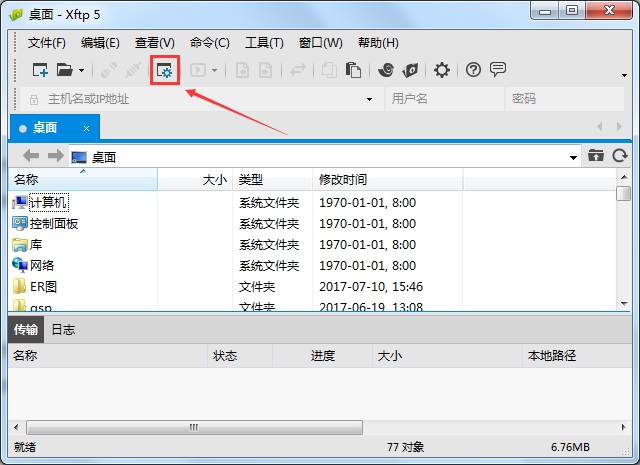
Task: Open the 帮助(H) menu
Action: (378, 43)
